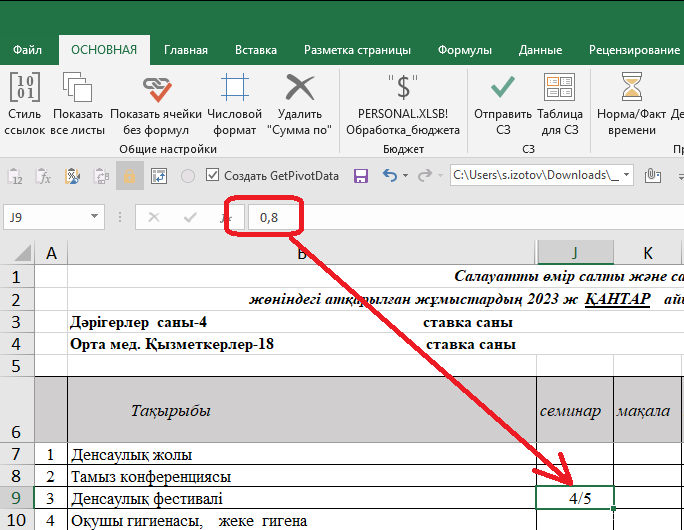Image resolution: width=684 pixels, height=530 pixels.
Task: Select row 9 header
Action: point(17,498)
